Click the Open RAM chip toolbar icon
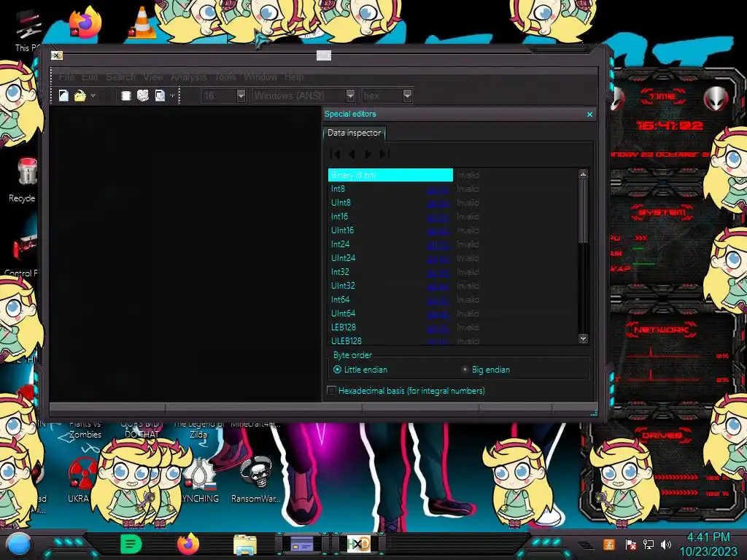747x560 pixels. pyautogui.click(x=125, y=96)
